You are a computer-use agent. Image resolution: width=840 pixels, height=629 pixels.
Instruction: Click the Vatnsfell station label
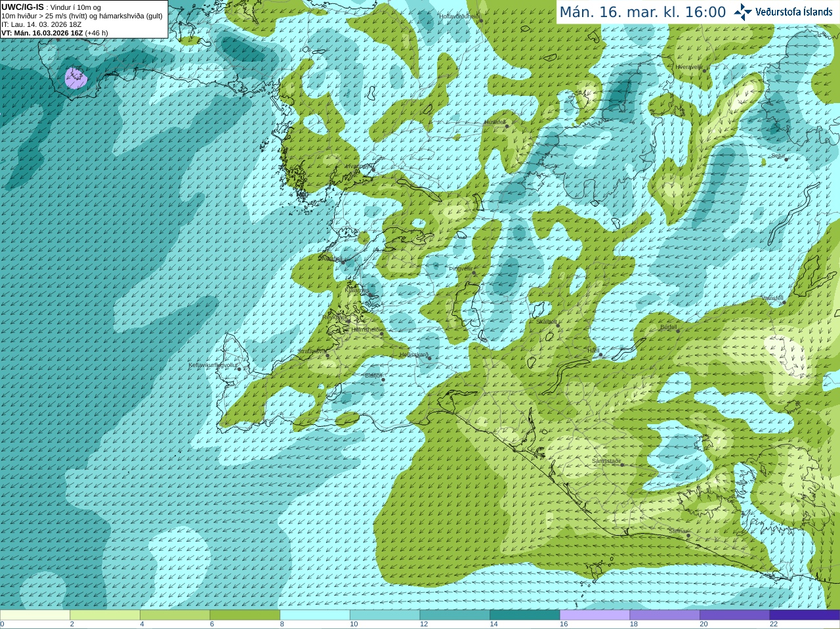pos(772,298)
